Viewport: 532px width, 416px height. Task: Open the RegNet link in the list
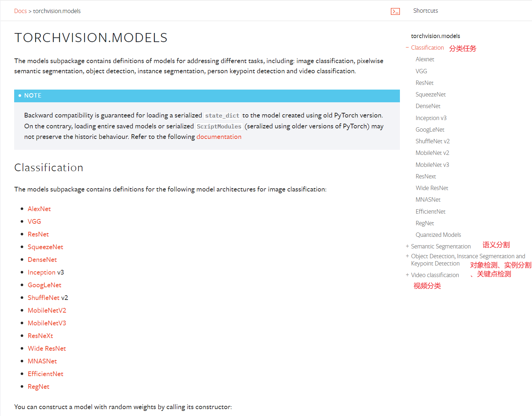click(x=38, y=387)
